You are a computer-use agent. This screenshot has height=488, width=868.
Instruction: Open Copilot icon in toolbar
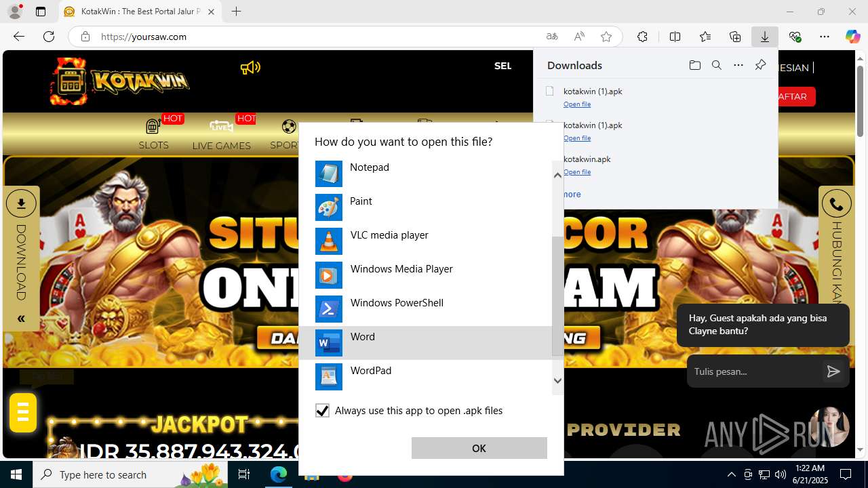pyautogui.click(x=852, y=37)
